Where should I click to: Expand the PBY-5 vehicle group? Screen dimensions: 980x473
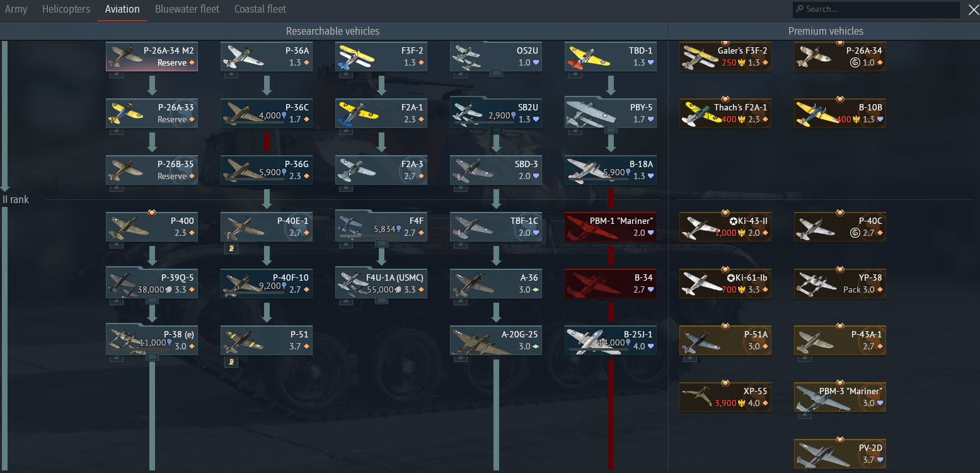pyautogui.click(x=611, y=131)
